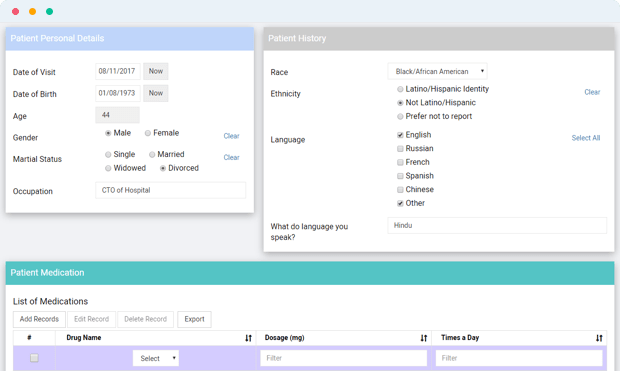Screen dimensions: 620x371
Task: Toggle the Other language checkbox
Action: [x=400, y=203]
